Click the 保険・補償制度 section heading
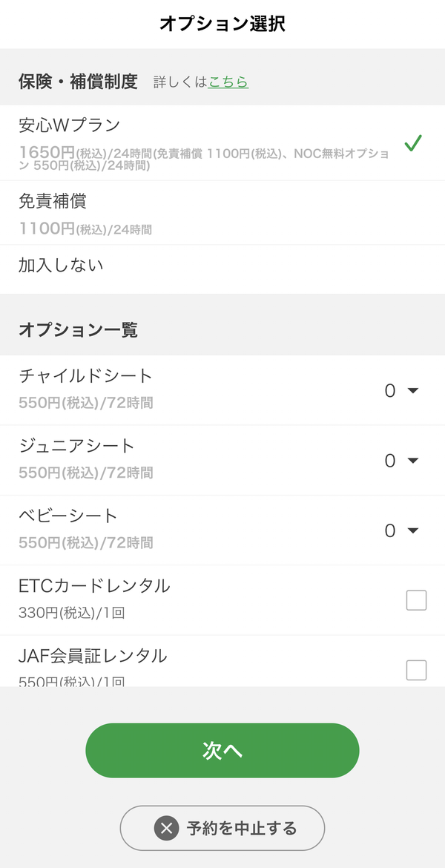This screenshot has width=445, height=868. 78,82
